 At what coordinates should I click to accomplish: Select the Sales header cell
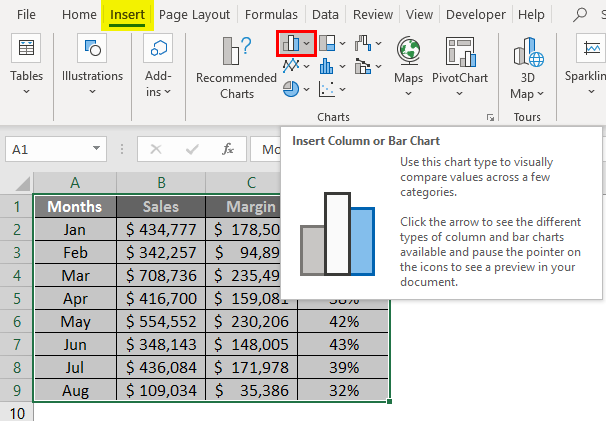click(161, 206)
